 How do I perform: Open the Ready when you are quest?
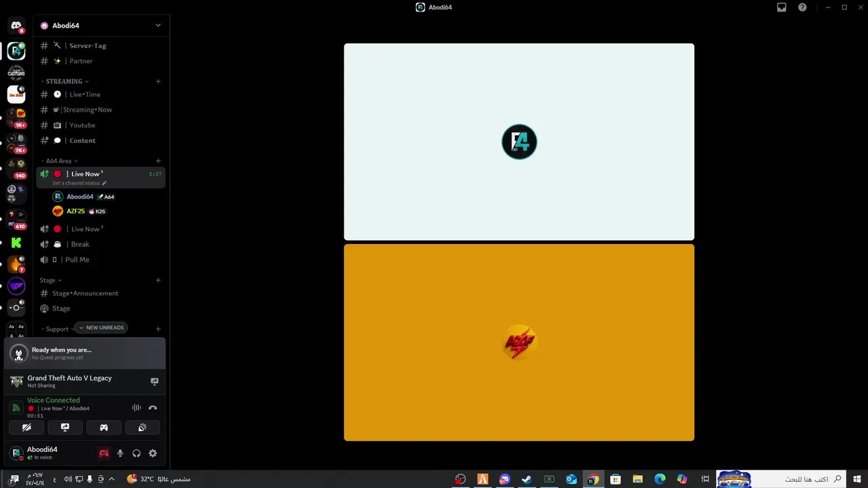pyautogui.click(x=85, y=353)
